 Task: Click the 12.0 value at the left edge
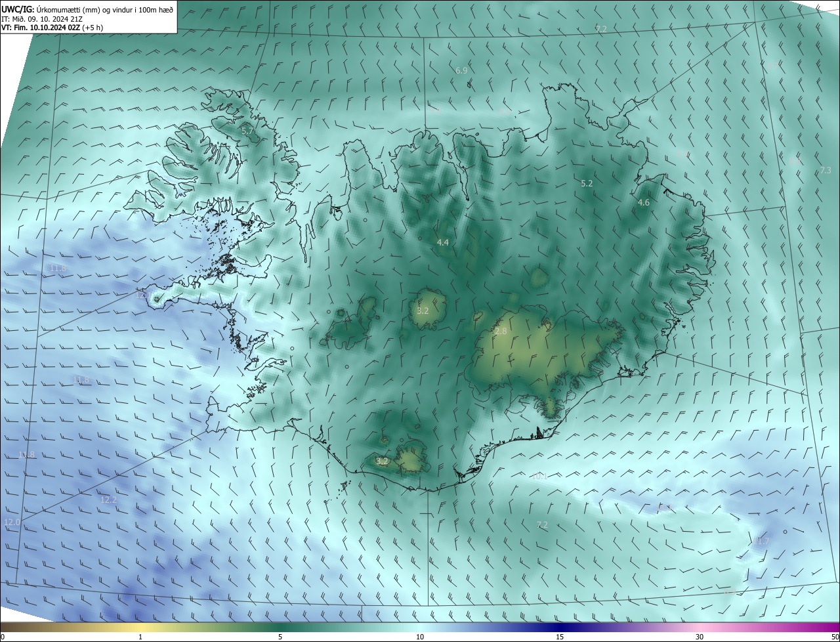click(12, 523)
